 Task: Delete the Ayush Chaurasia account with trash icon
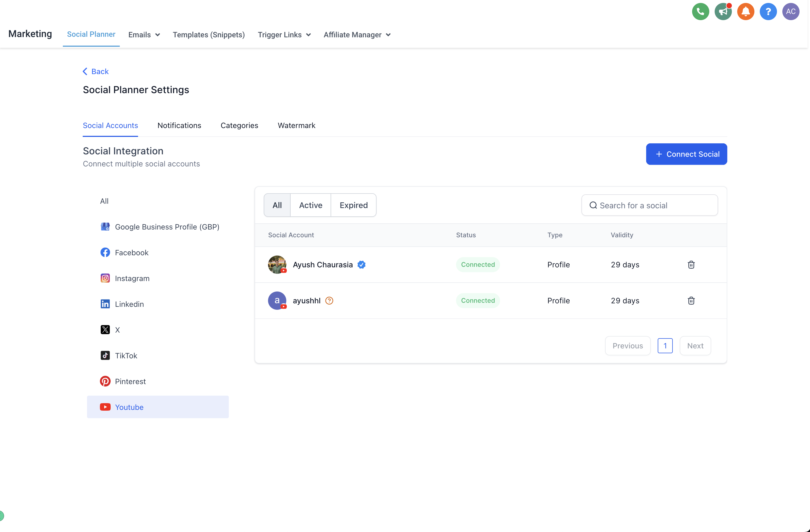[691, 265]
